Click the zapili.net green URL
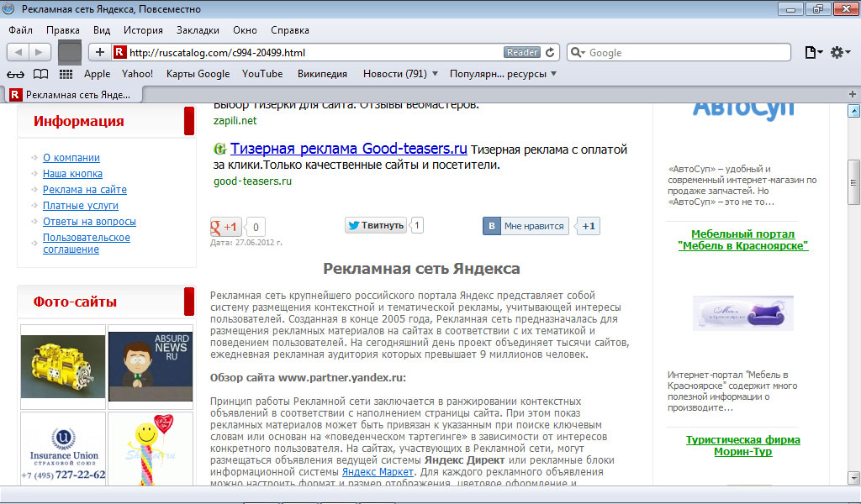This screenshot has width=861, height=504. pyautogui.click(x=235, y=120)
